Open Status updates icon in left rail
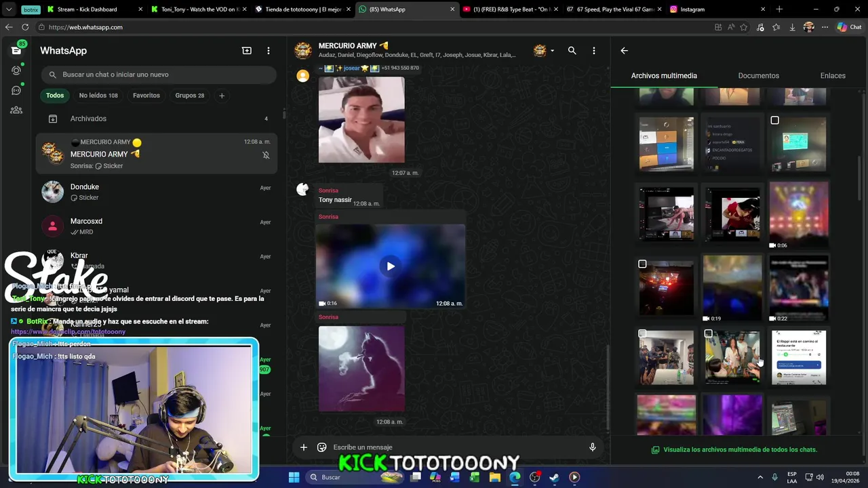Screen dimensions: 868x488 (x=16, y=70)
